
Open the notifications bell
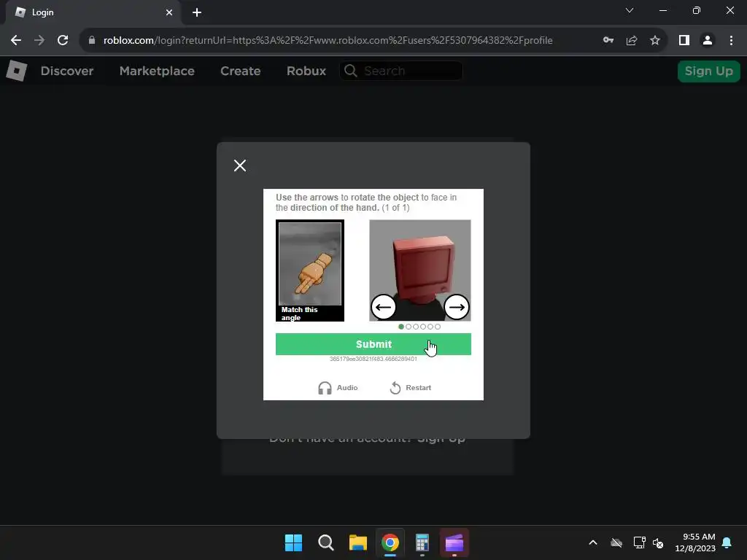click(x=727, y=542)
